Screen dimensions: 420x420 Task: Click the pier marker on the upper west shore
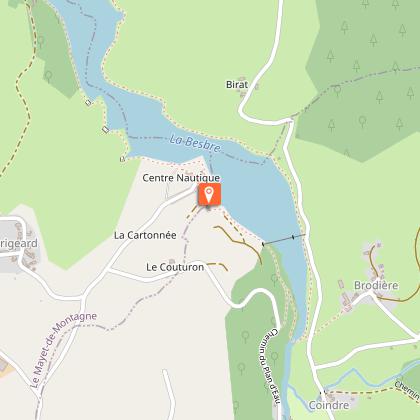point(88,103)
